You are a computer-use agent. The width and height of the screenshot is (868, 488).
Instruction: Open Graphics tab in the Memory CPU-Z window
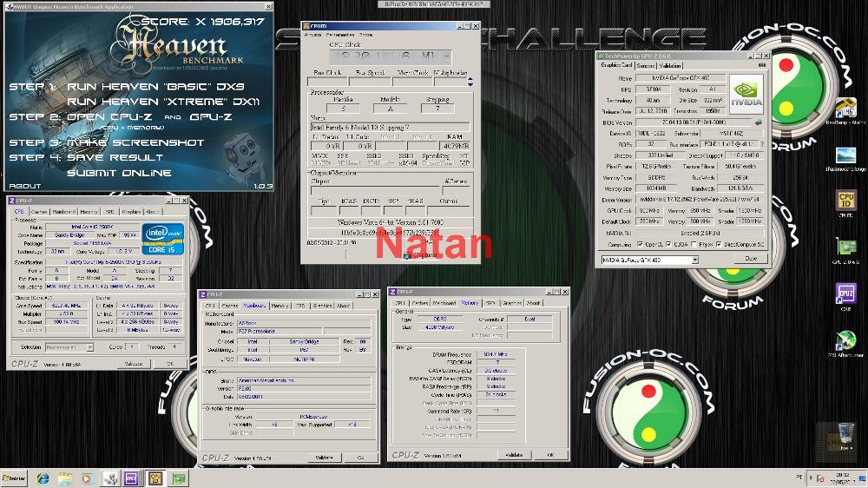512,303
